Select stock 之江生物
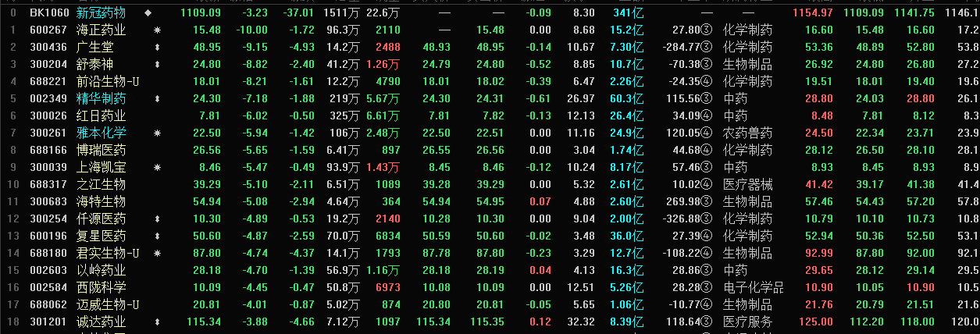980x334 pixels. pyautogui.click(x=101, y=184)
